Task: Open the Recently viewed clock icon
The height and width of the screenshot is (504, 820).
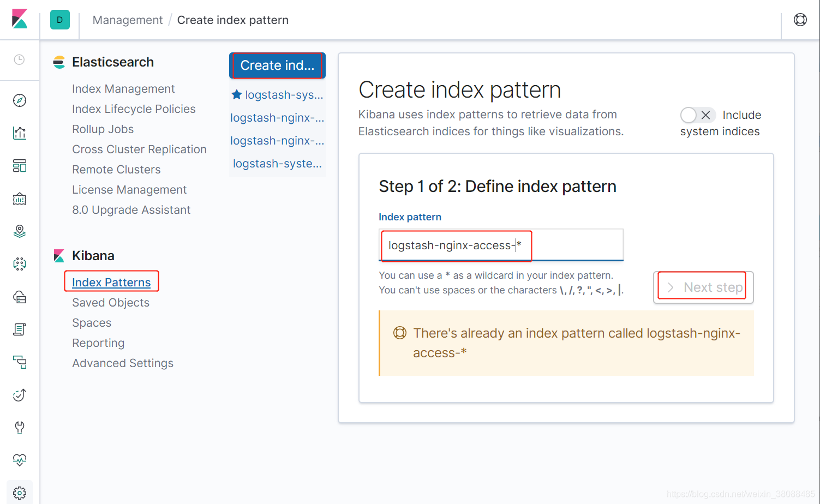Action: point(19,59)
